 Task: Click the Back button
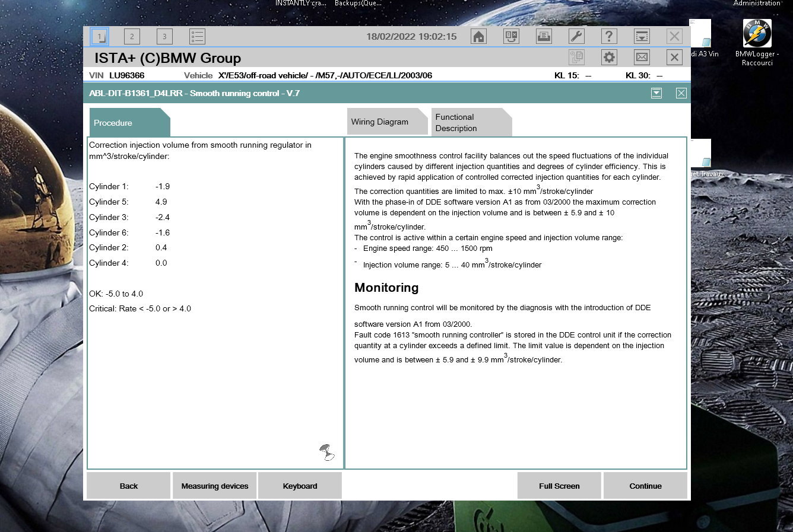coord(129,486)
